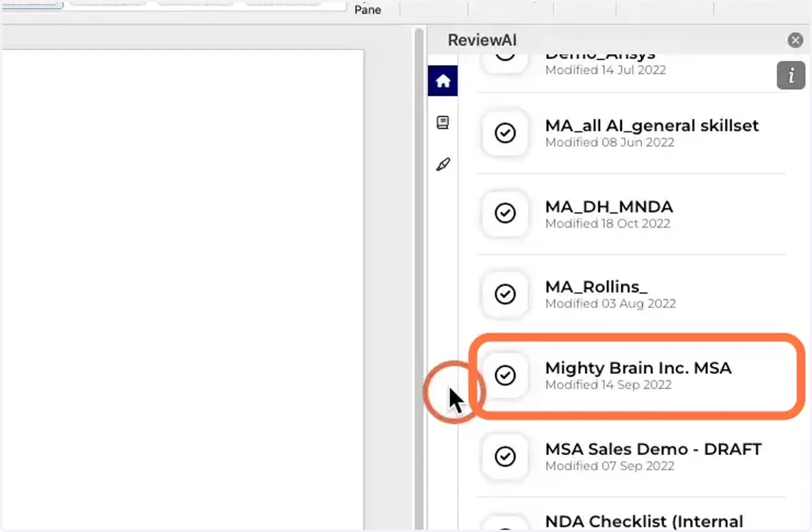Click checkmark icon for MA_Rollins_
Viewport: 812px width, 532px height.
tap(505, 294)
